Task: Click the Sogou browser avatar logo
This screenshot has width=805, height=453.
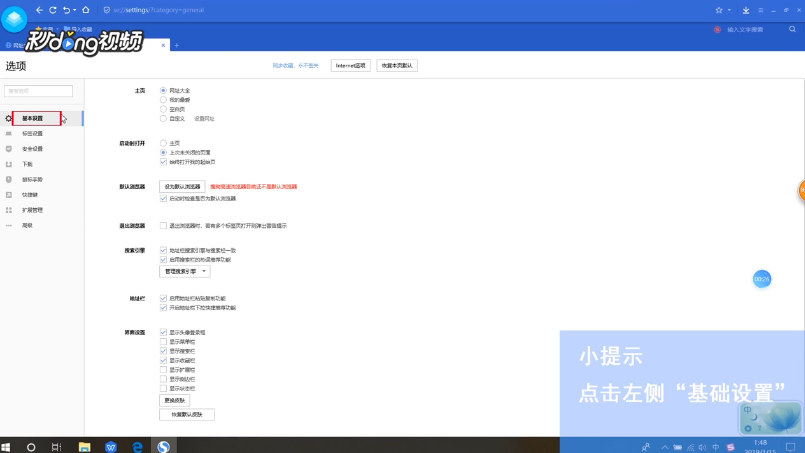Action: coord(14,19)
